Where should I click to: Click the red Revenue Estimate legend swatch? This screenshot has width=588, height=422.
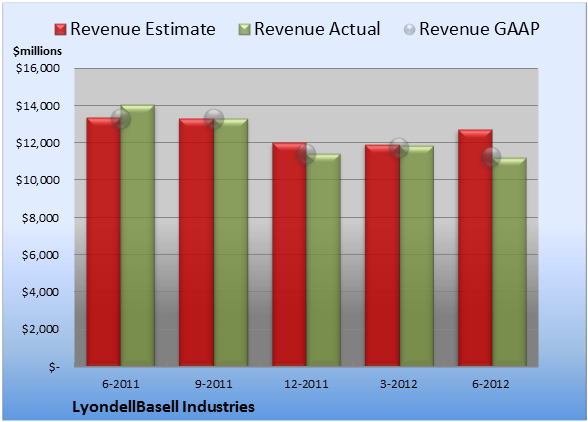(60, 29)
